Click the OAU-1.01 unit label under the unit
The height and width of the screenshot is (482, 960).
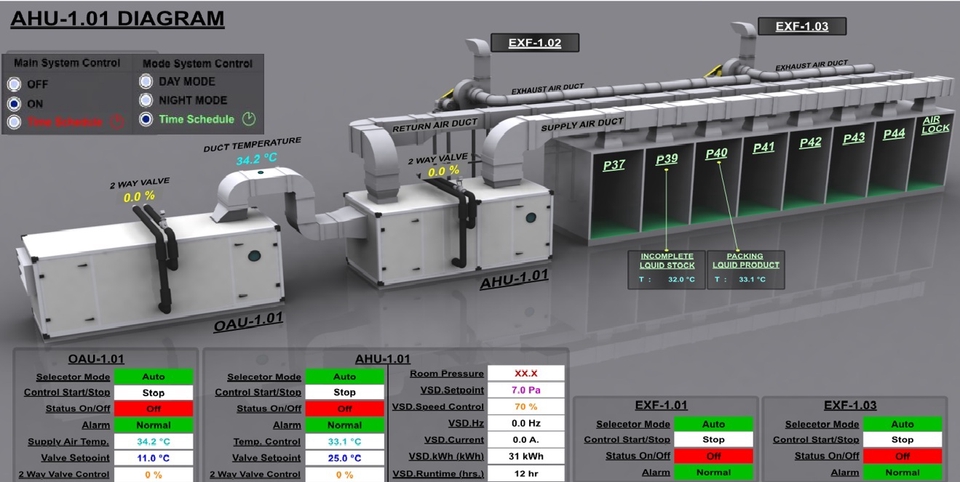click(x=248, y=322)
